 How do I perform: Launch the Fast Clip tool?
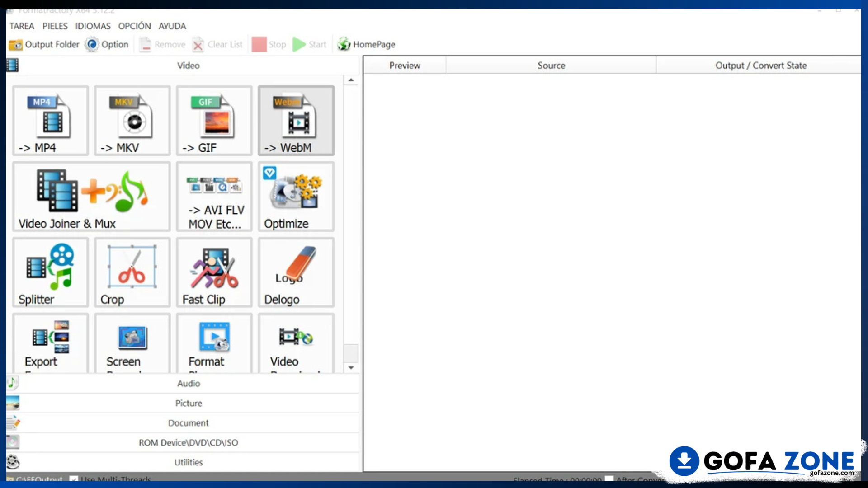[214, 272]
